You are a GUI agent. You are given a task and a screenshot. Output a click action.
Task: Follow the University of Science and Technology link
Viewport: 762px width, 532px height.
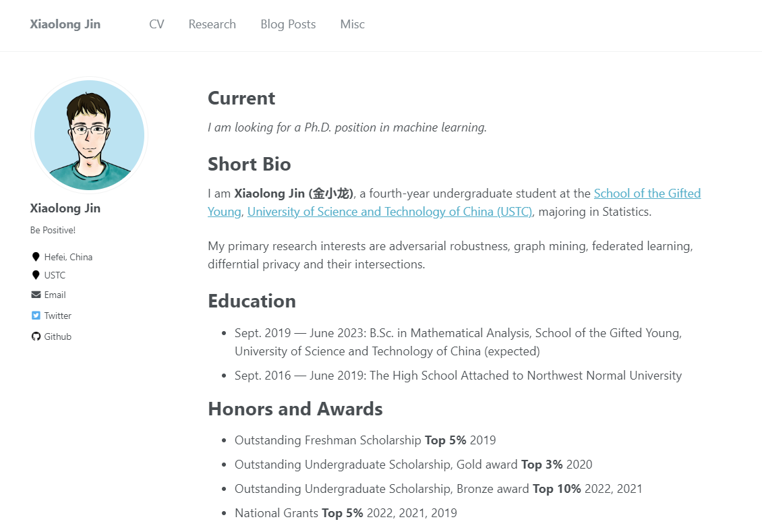click(390, 212)
